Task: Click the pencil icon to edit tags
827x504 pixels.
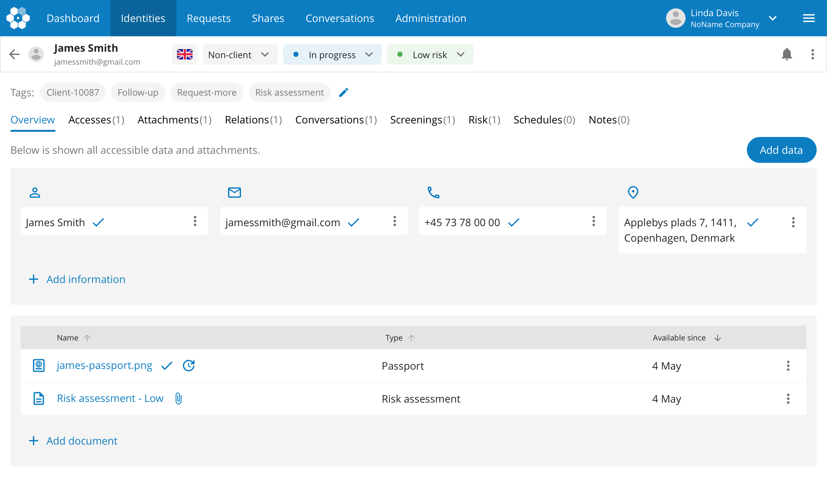Action: (343, 92)
